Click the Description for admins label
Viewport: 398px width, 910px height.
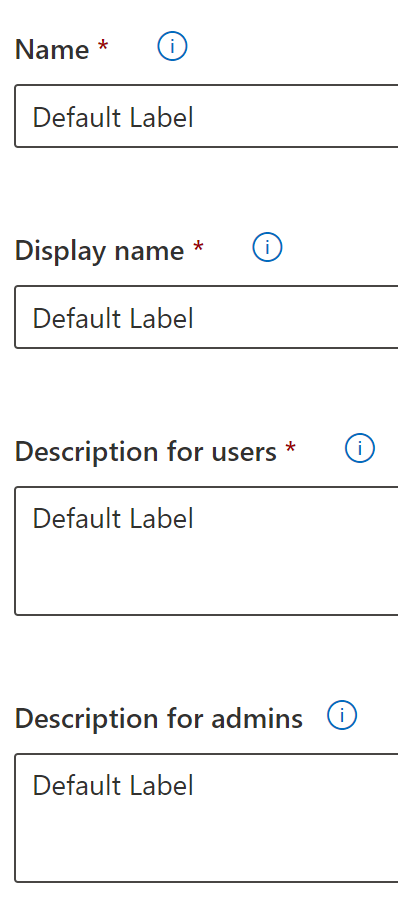tap(159, 719)
